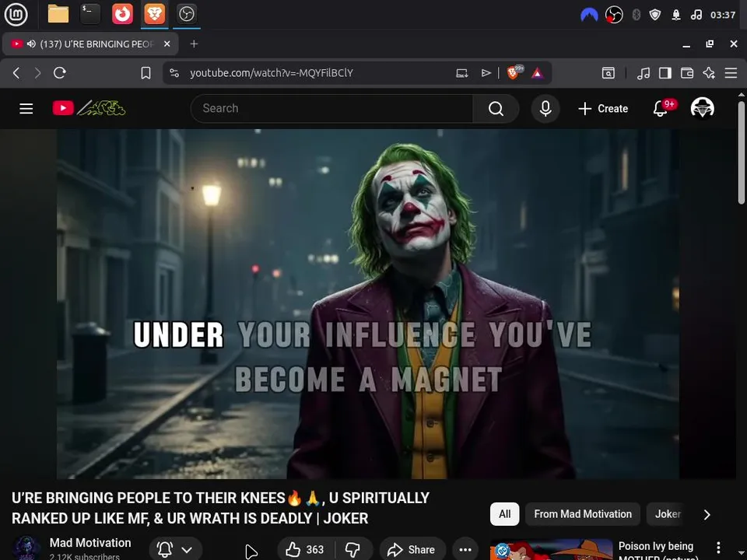Install the app via the address bar icon
Image resolution: width=747 pixels, height=560 pixels.
[462, 73]
